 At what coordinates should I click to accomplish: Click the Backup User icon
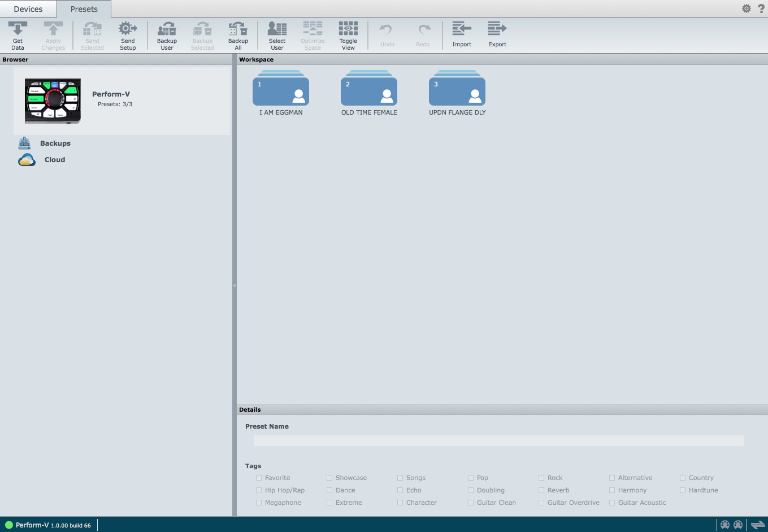coord(166,34)
